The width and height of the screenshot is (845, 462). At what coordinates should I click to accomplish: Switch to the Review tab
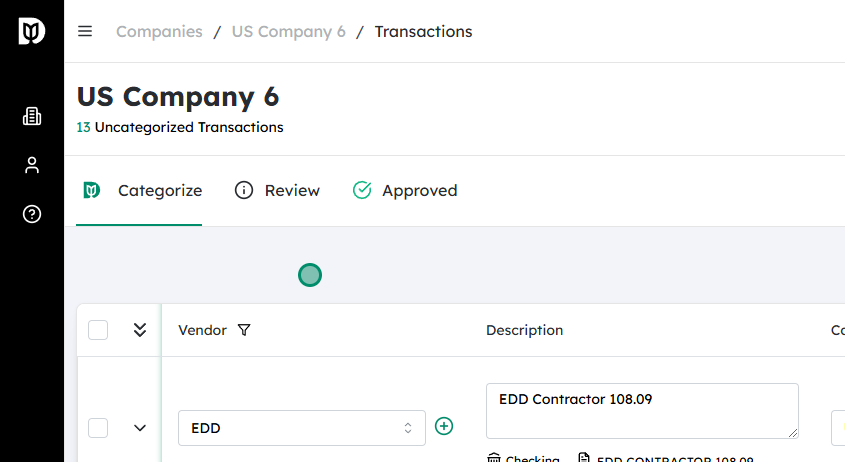(x=277, y=191)
